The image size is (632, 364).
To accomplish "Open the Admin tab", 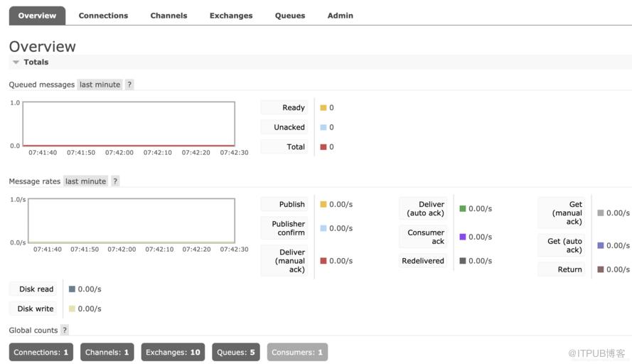I will pyautogui.click(x=341, y=16).
